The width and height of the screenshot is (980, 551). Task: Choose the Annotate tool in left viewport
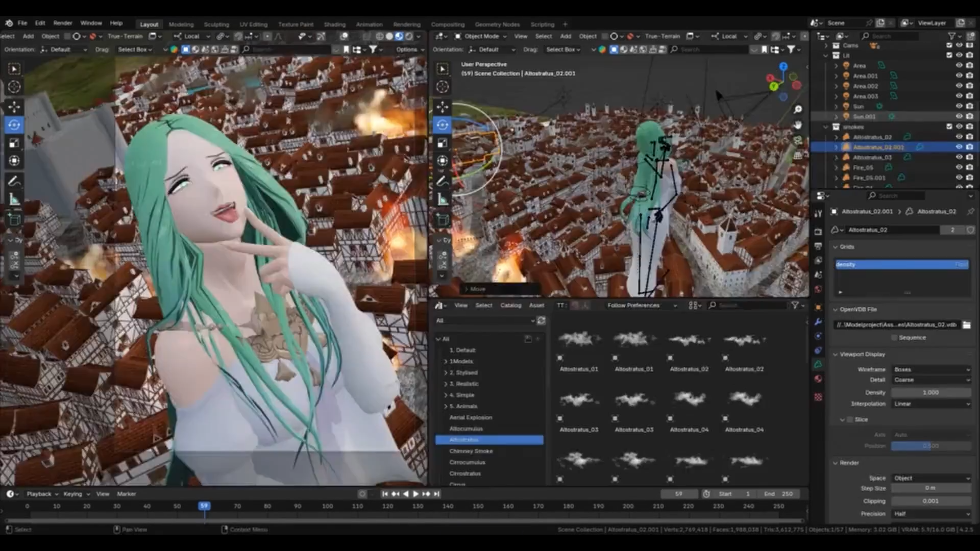click(x=14, y=181)
